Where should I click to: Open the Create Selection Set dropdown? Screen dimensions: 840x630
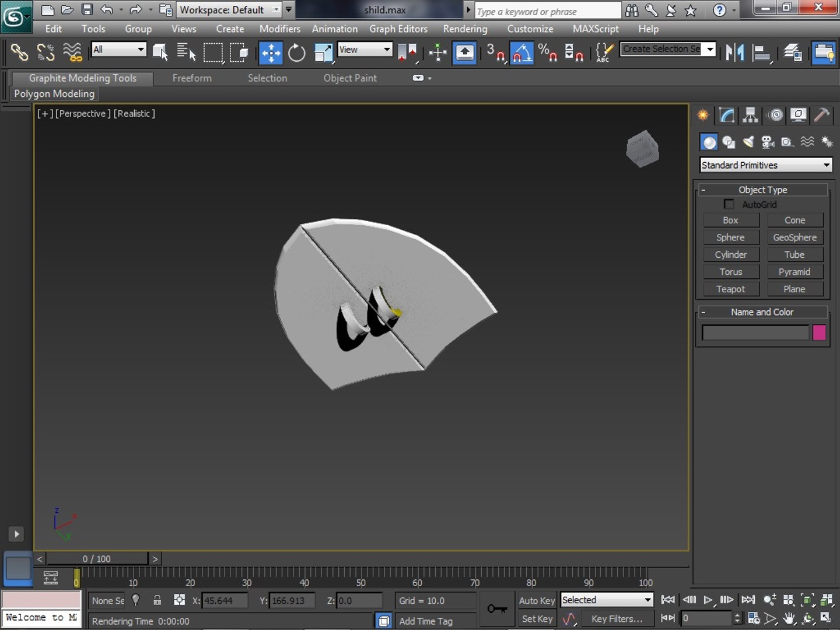coord(667,49)
